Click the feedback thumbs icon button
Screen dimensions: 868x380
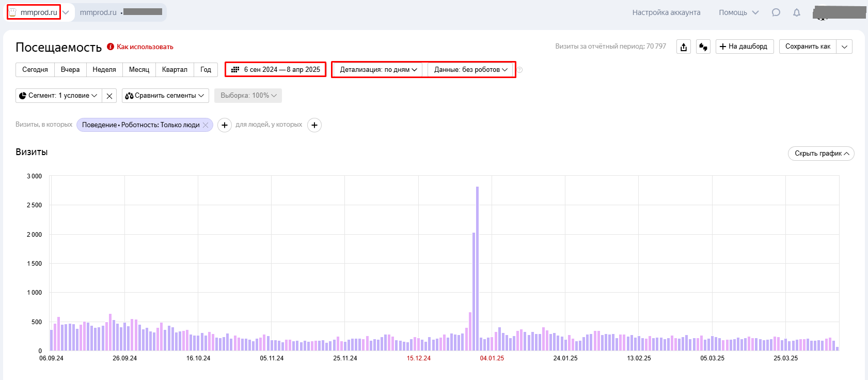(703, 47)
